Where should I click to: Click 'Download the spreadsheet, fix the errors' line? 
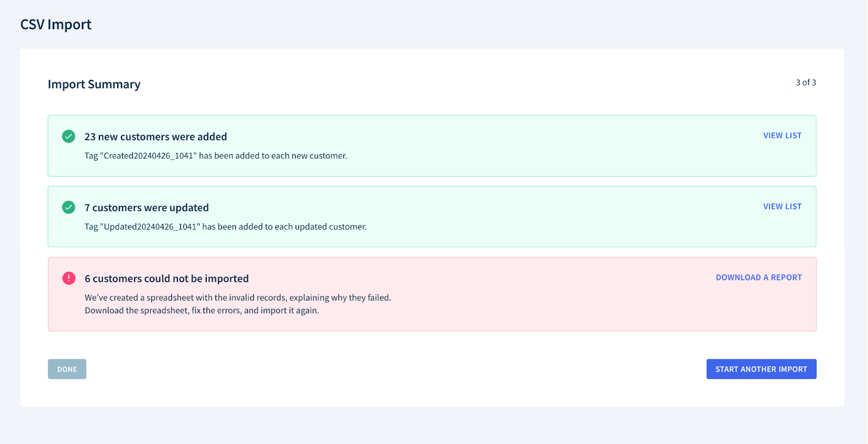click(x=202, y=310)
